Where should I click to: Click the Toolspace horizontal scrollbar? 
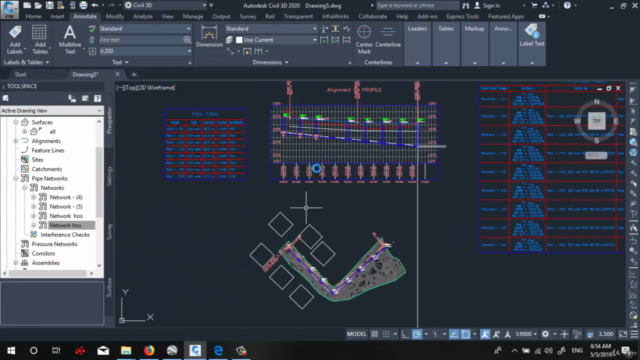click(48, 273)
